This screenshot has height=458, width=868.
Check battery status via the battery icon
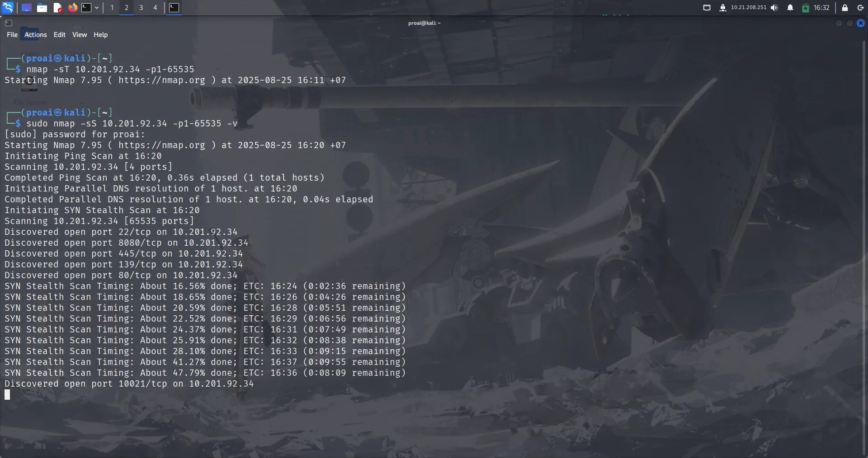click(806, 8)
